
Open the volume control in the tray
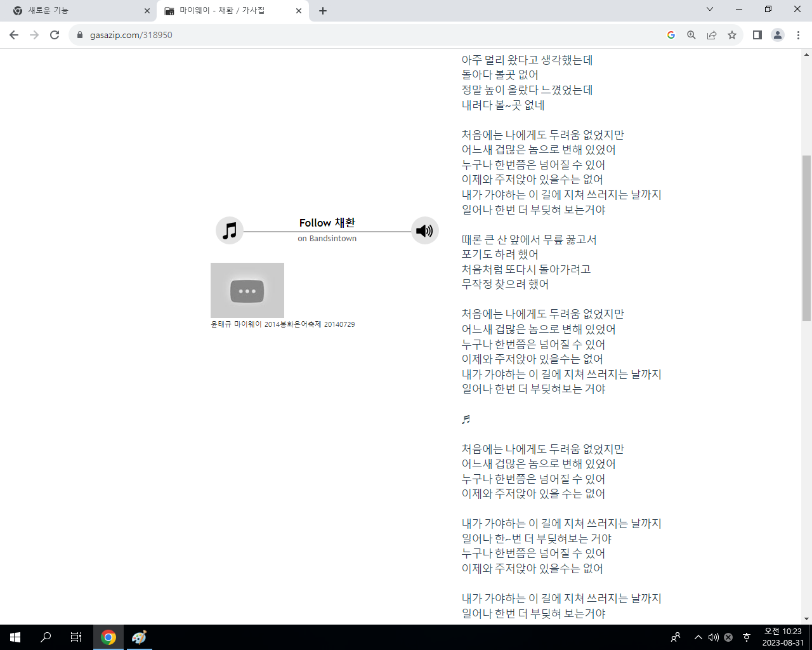(714, 637)
